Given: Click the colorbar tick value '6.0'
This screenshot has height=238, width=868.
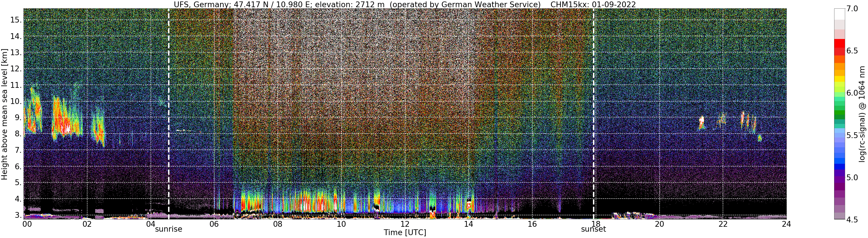Looking at the screenshot, I should click(852, 93).
